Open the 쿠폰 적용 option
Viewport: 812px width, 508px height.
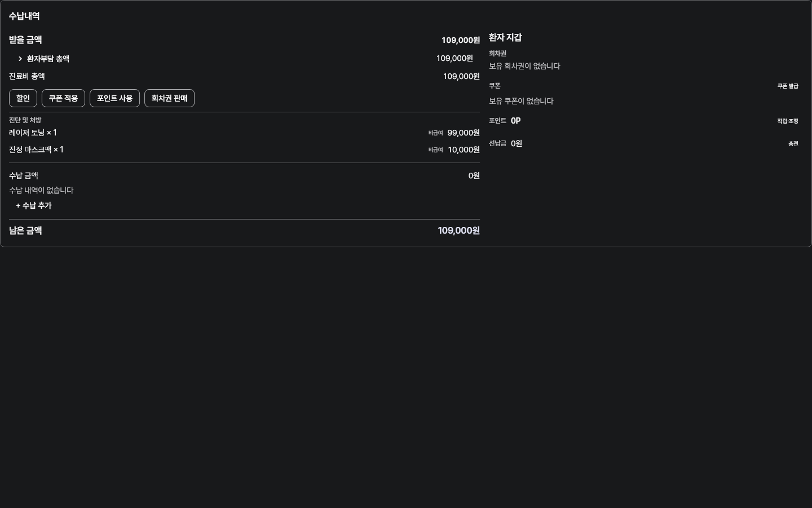(x=63, y=98)
